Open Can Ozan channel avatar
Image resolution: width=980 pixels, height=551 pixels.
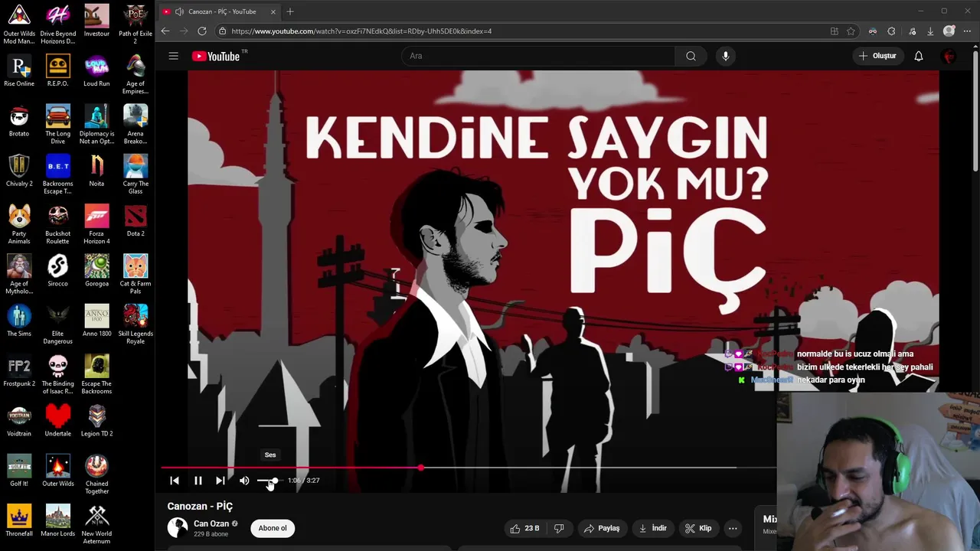click(178, 528)
